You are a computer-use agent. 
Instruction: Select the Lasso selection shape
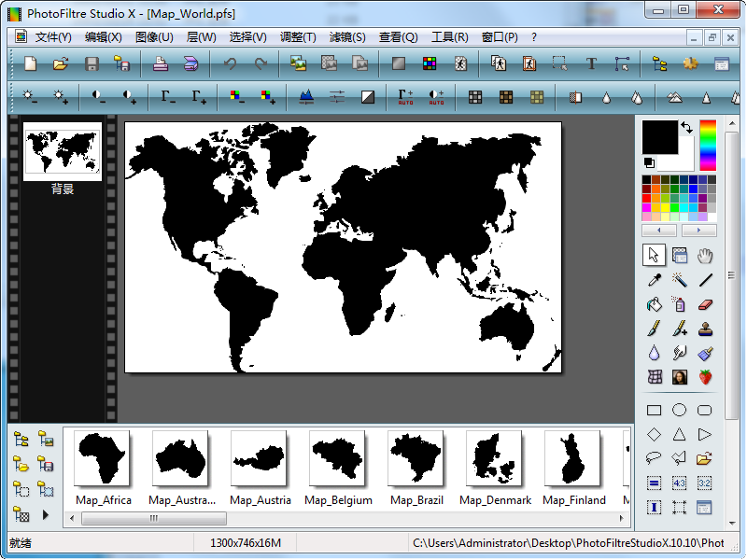655,458
